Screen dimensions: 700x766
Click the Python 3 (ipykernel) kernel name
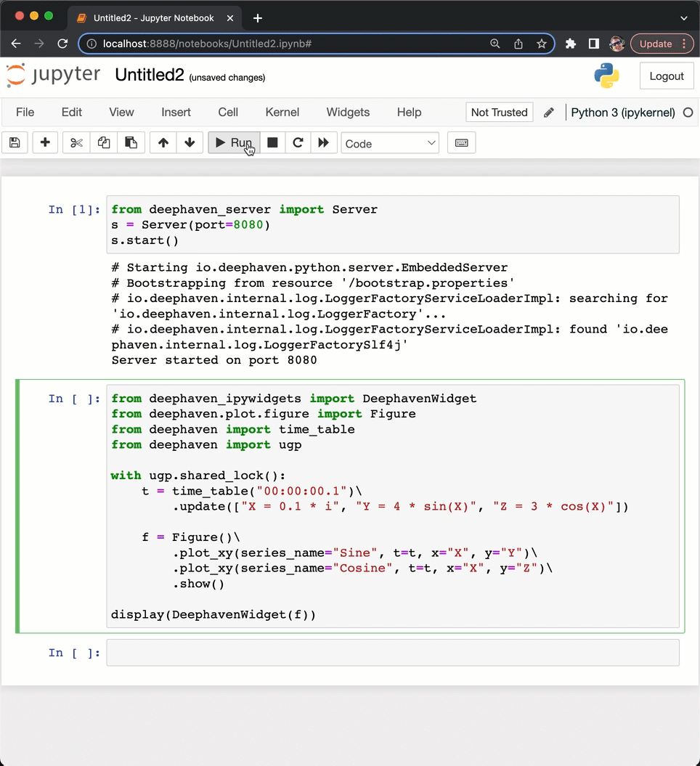click(x=623, y=113)
